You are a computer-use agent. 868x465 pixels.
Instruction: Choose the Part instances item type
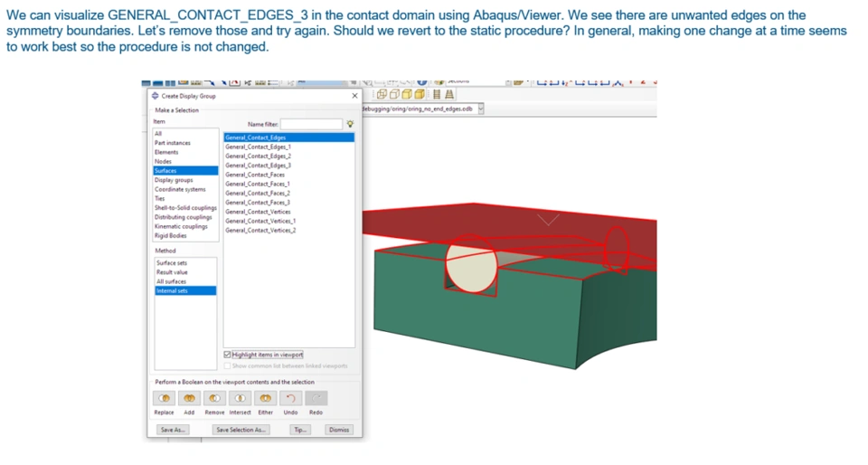(x=185, y=143)
